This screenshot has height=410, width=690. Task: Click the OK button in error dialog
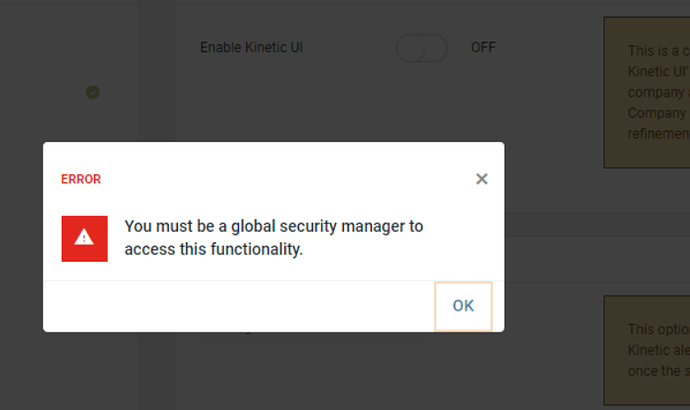(463, 306)
